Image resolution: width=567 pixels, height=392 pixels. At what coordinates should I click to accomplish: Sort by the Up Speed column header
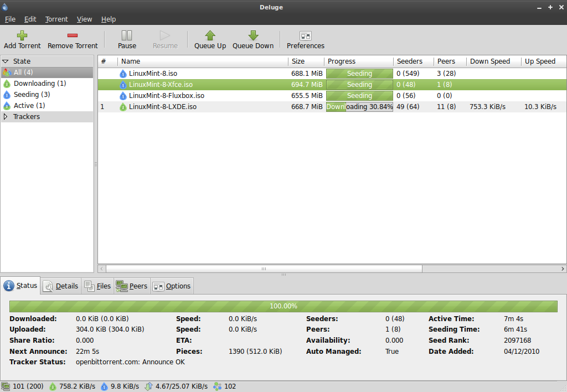544,61
